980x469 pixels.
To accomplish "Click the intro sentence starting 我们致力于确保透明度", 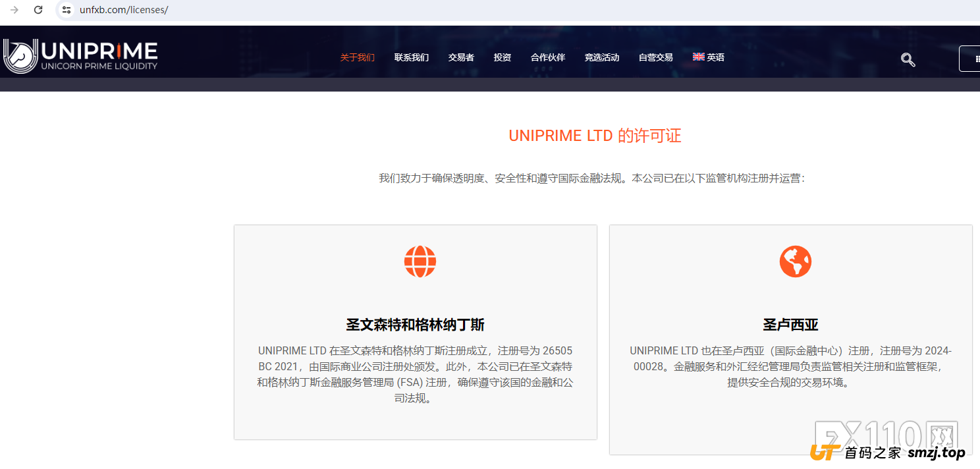I will [592, 178].
